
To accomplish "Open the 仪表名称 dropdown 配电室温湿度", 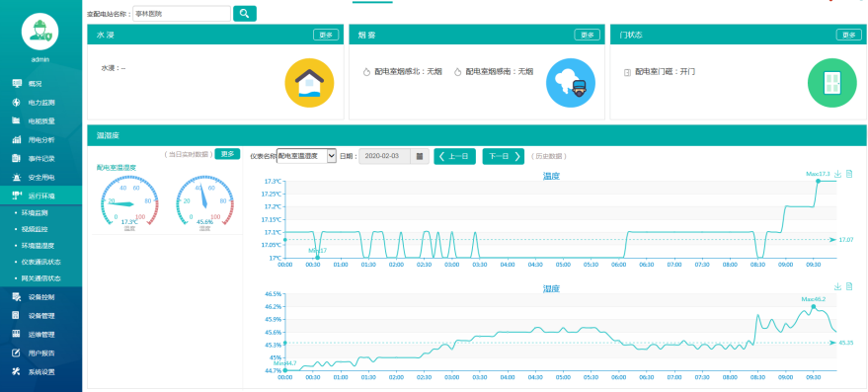I will [306, 156].
